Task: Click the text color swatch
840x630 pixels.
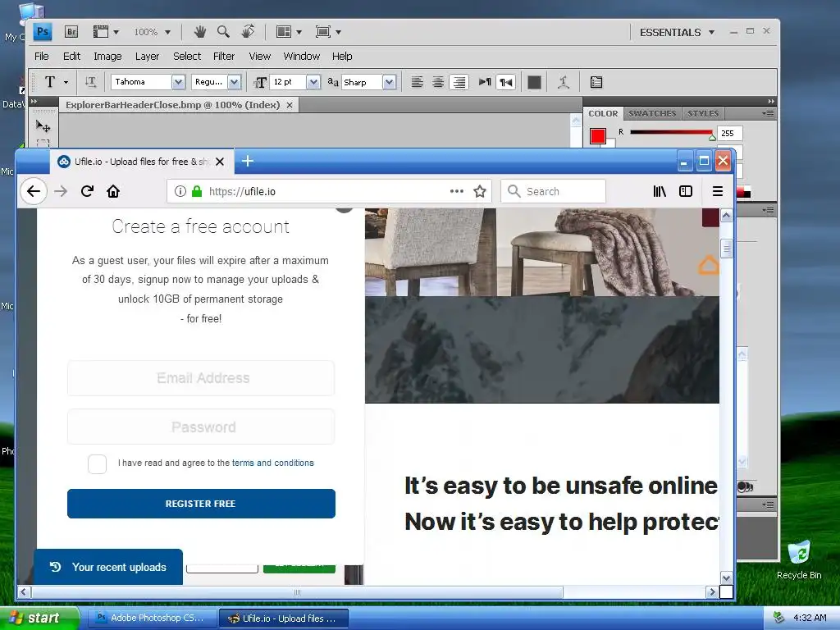Action: pyautogui.click(x=534, y=82)
